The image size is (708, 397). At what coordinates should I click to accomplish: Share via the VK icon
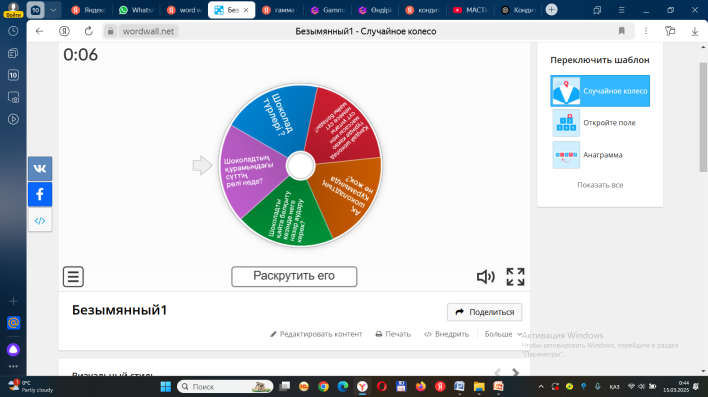[x=40, y=168]
